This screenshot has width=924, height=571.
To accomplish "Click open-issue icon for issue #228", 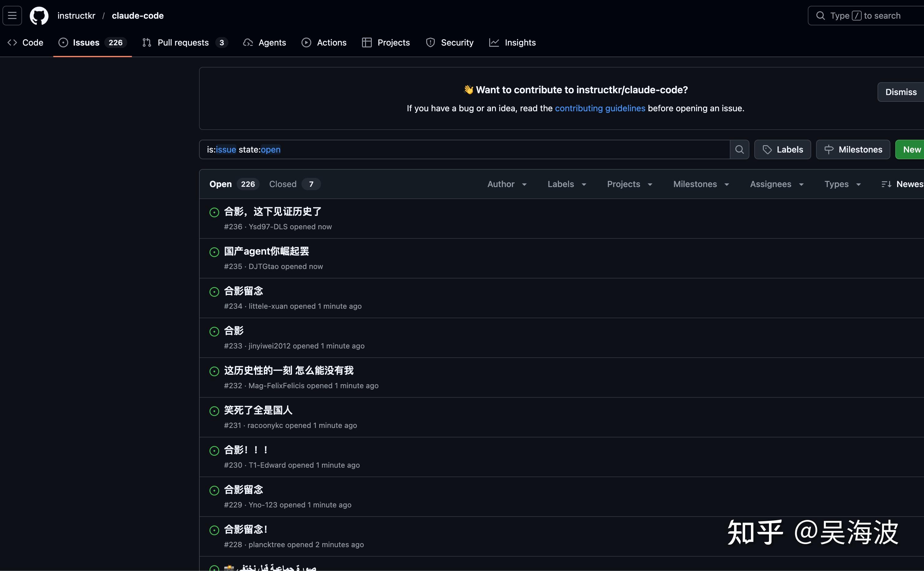I will coord(214,530).
